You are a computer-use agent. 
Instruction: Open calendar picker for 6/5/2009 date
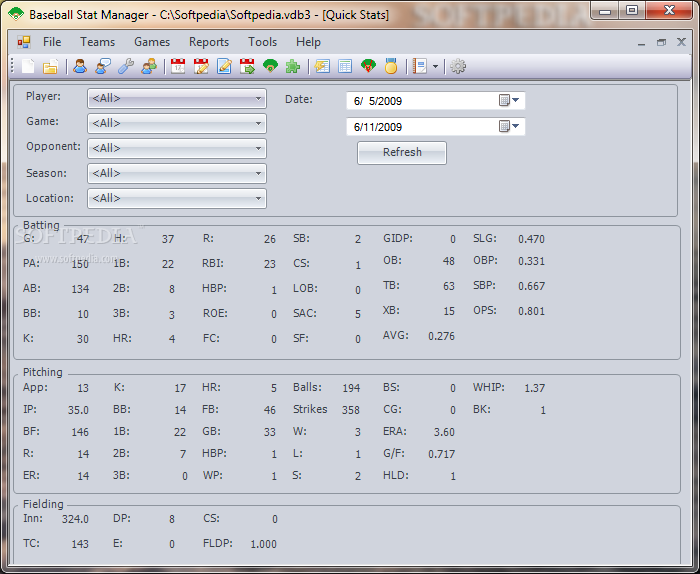(509, 100)
